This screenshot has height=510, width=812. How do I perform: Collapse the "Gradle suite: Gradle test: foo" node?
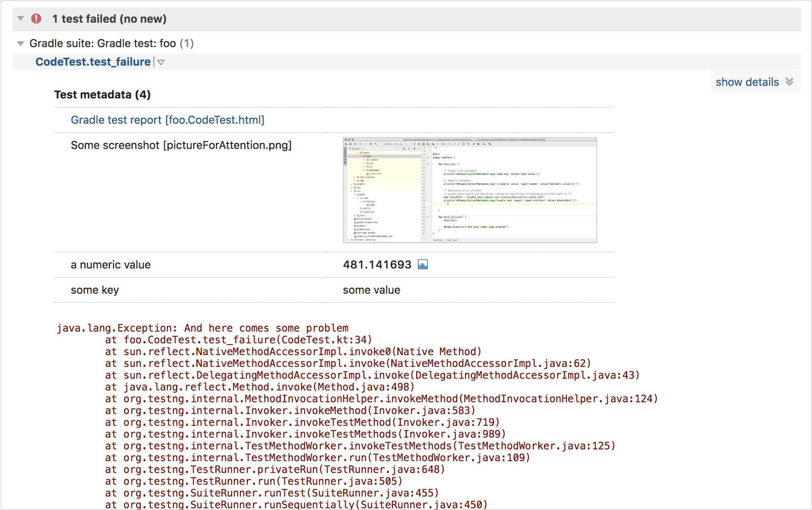click(x=20, y=43)
